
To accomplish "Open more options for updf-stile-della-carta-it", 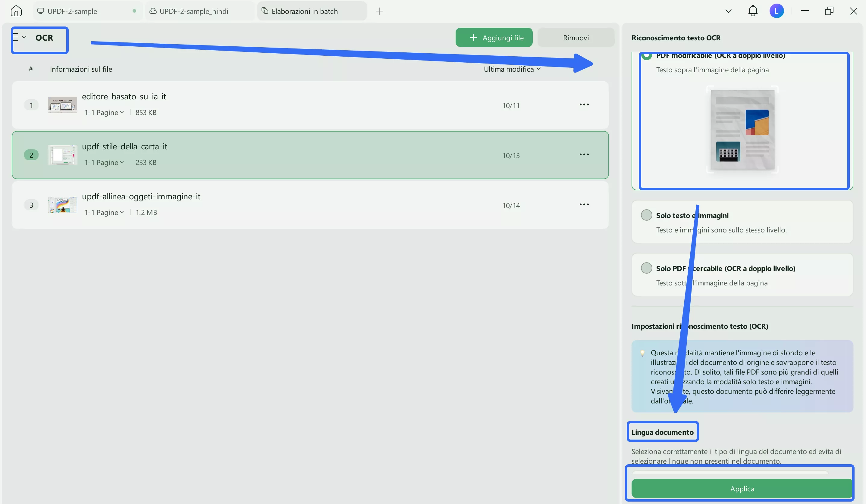I will pyautogui.click(x=584, y=154).
